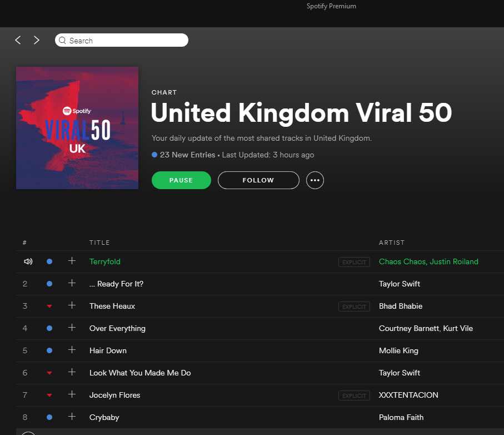Click the Search input field
The image size is (504, 435).
point(122,40)
